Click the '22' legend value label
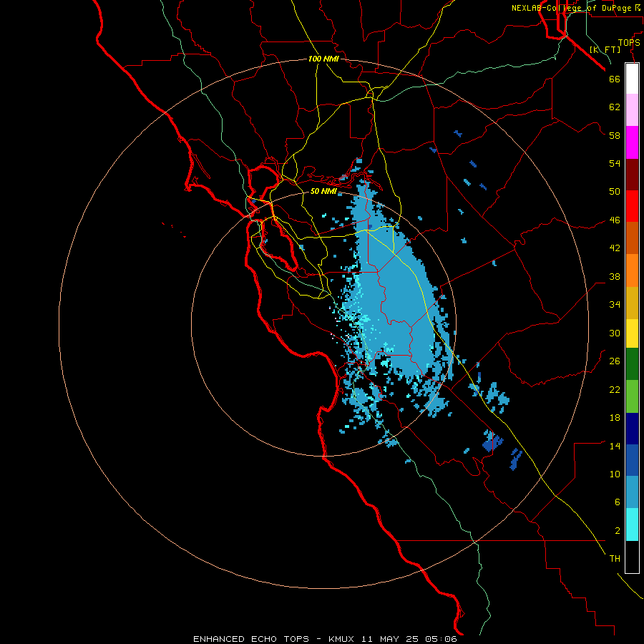Screen dimensions: 644x644 point(615,389)
